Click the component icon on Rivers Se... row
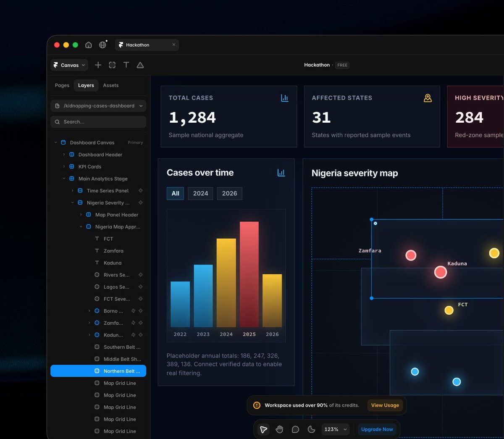 141,275
